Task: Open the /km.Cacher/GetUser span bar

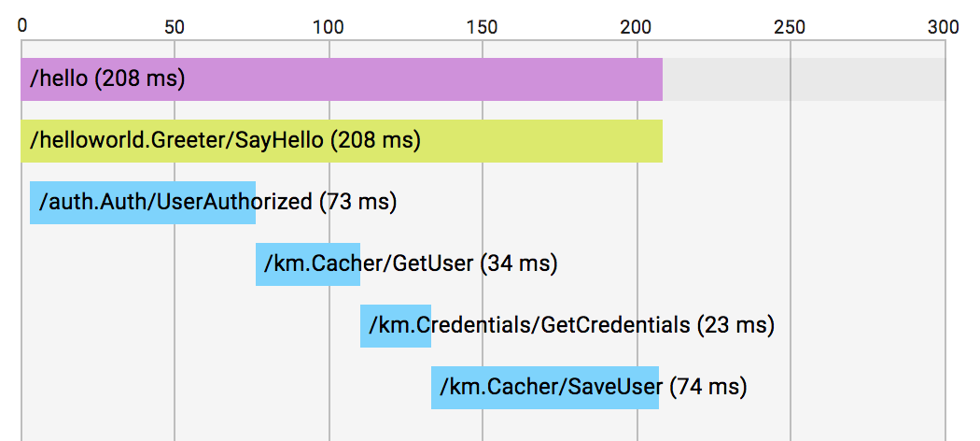Action: click(x=308, y=264)
